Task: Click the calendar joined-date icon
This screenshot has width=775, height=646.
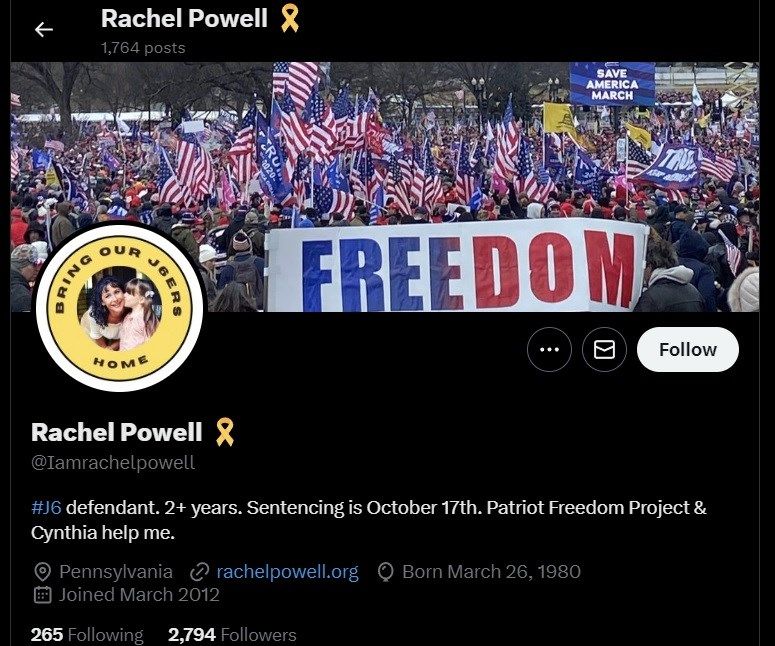Action: tap(43, 595)
